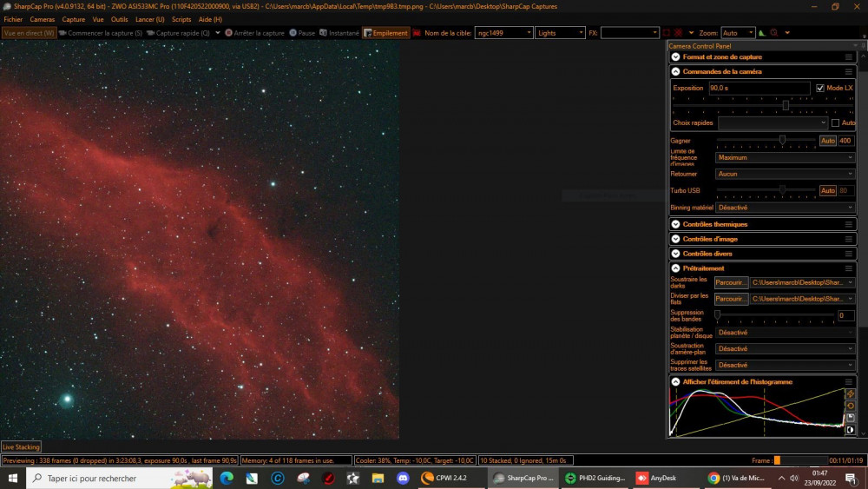Screen dimensions: 868x489
Task: Click the Suppression des bandes slider handle
Action: (718, 314)
